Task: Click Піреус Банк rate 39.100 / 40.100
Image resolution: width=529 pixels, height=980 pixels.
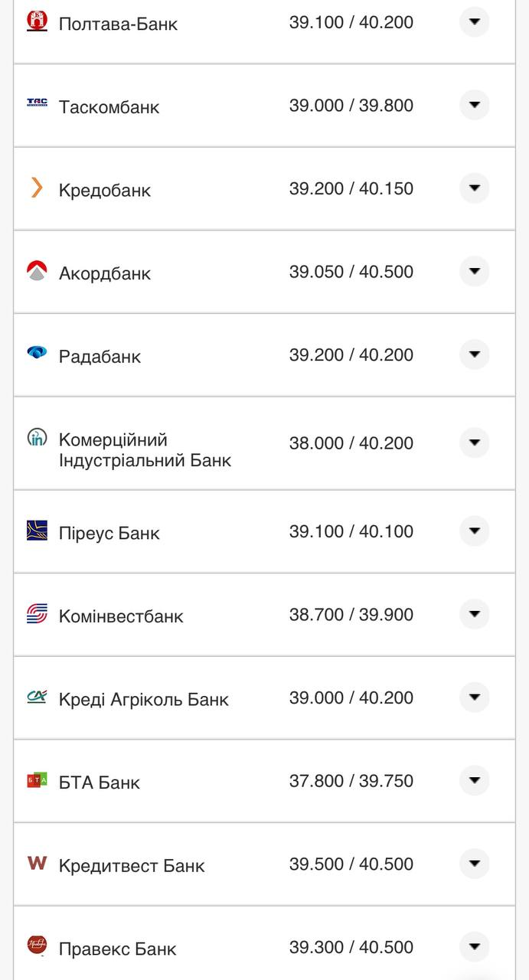Action: (351, 531)
